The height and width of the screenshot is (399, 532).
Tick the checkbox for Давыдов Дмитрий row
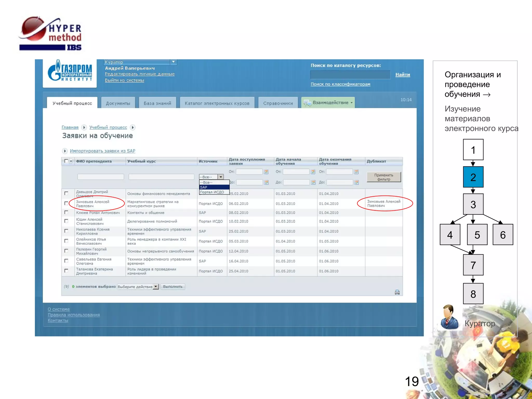tap(66, 193)
